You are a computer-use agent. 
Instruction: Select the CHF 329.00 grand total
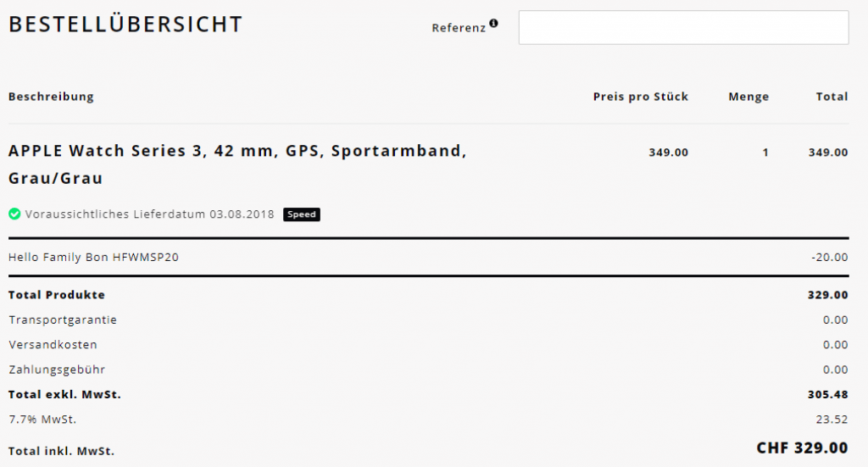[802, 448]
